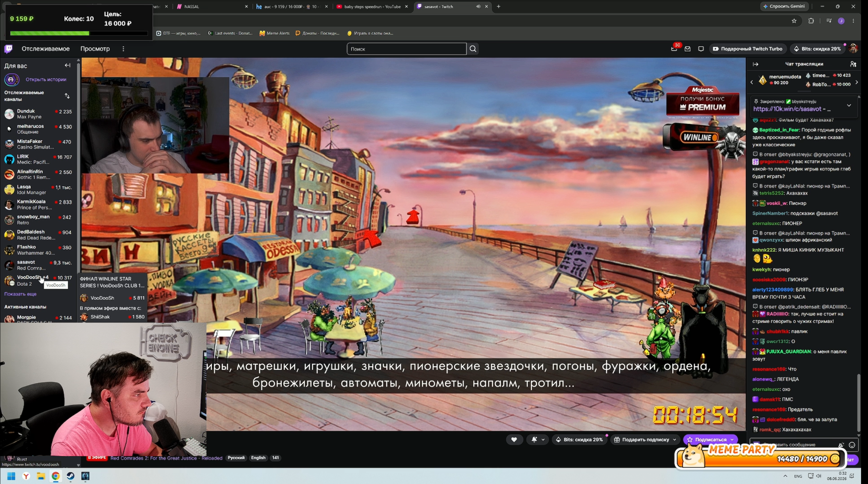
Task: Show previous leaderboard page arrow
Action: pyautogui.click(x=751, y=82)
